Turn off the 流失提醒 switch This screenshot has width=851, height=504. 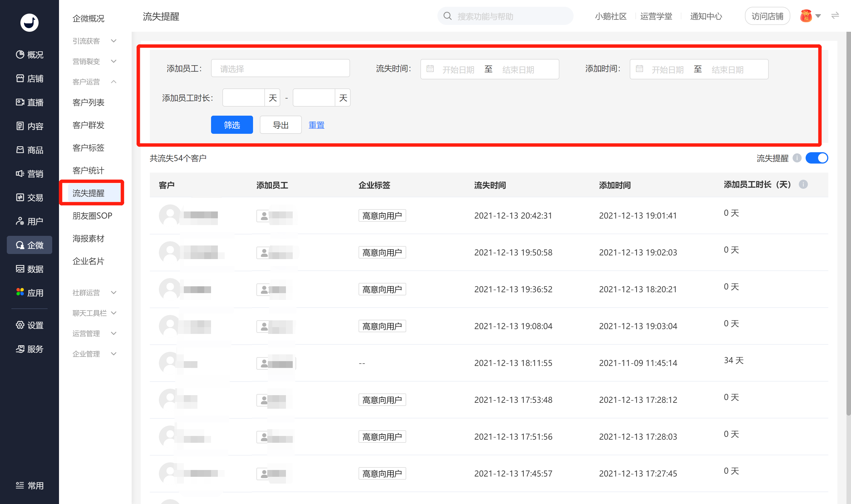pyautogui.click(x=817, y=158)
